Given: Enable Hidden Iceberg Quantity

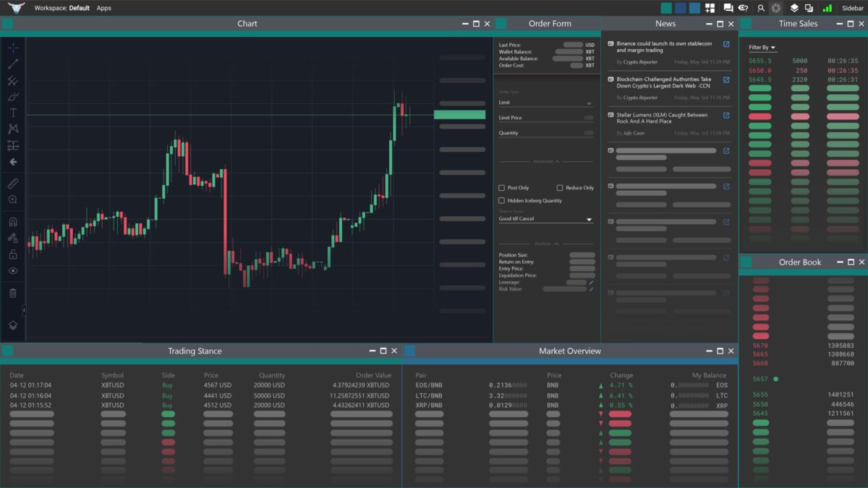Looking at the screenshot, I should click(501, 200).
